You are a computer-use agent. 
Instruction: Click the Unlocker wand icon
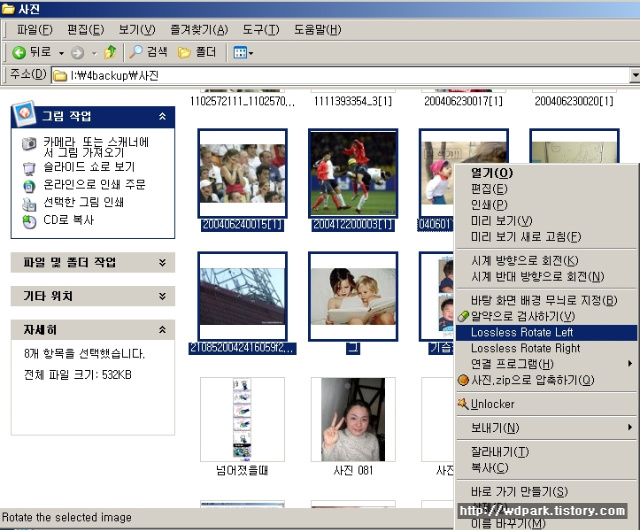pyautogui.click(x=463, y=404)
